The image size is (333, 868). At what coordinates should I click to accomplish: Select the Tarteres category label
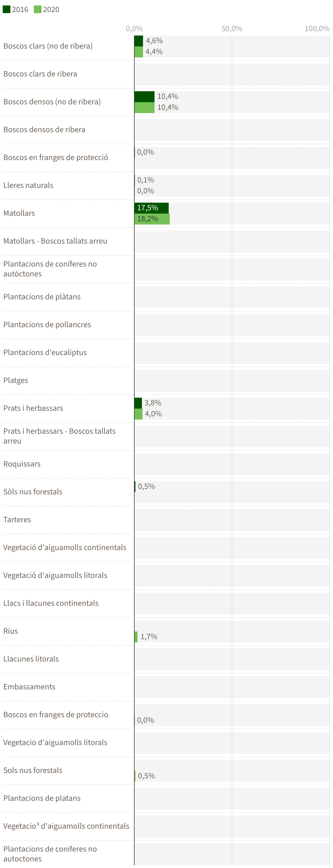17,519
